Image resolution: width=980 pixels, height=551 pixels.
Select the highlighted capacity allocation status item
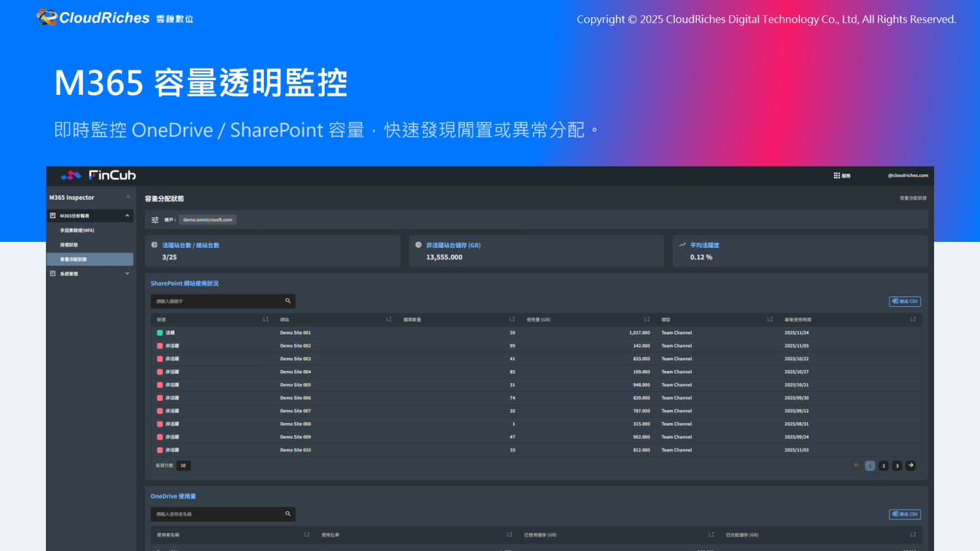[90, 260]
